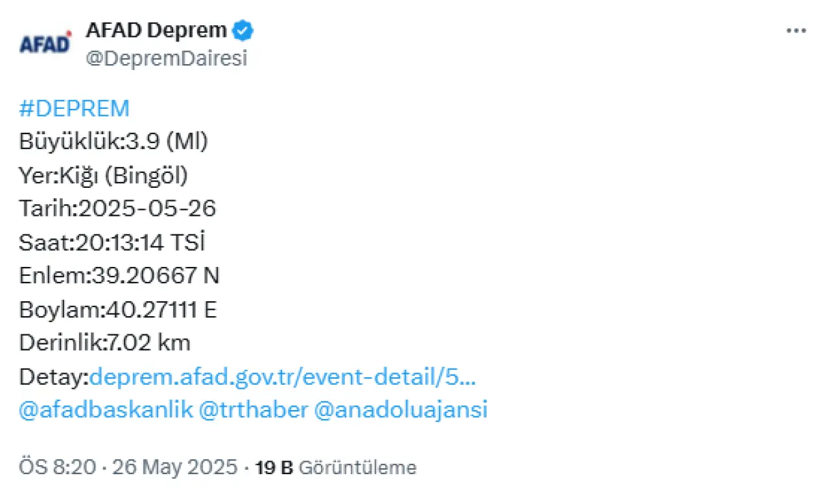Click the Yer:Kığı (Bingöl) text
830x504 pixels.
[x=103, y=175]
